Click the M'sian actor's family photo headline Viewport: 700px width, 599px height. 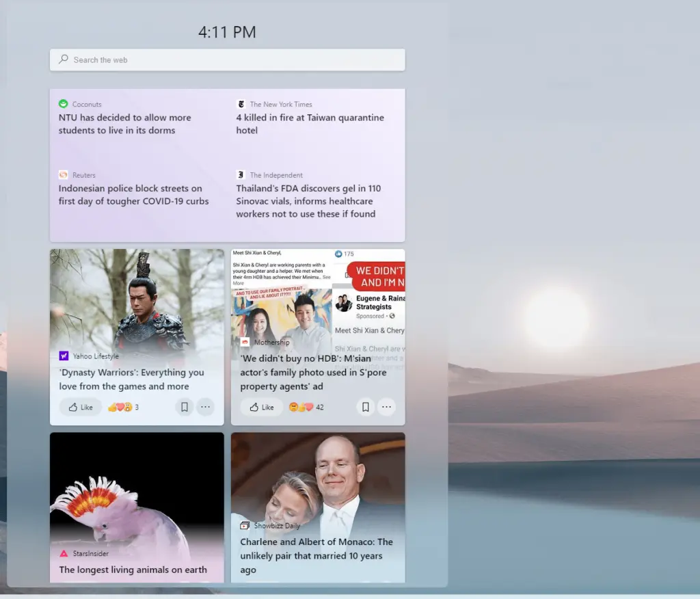pyautogui.click(x=313, y=372)
